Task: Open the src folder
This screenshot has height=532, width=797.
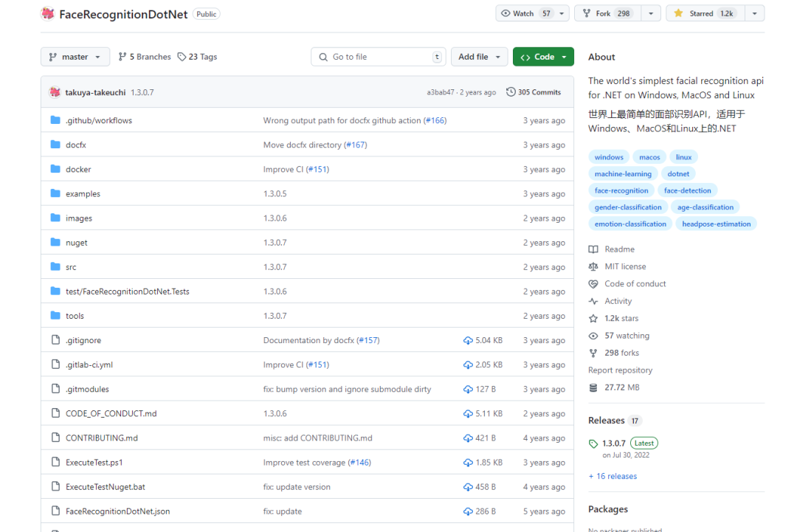Action: 71,267
